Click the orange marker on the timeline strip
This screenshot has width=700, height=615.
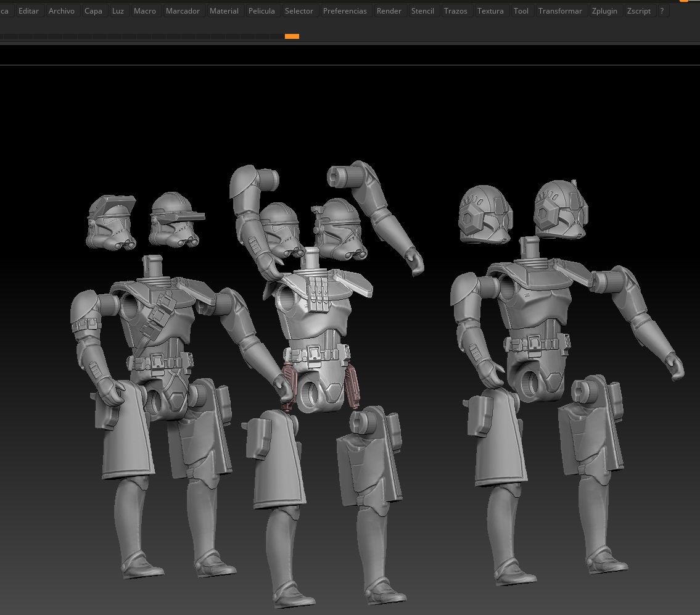(x=292, y=36)
